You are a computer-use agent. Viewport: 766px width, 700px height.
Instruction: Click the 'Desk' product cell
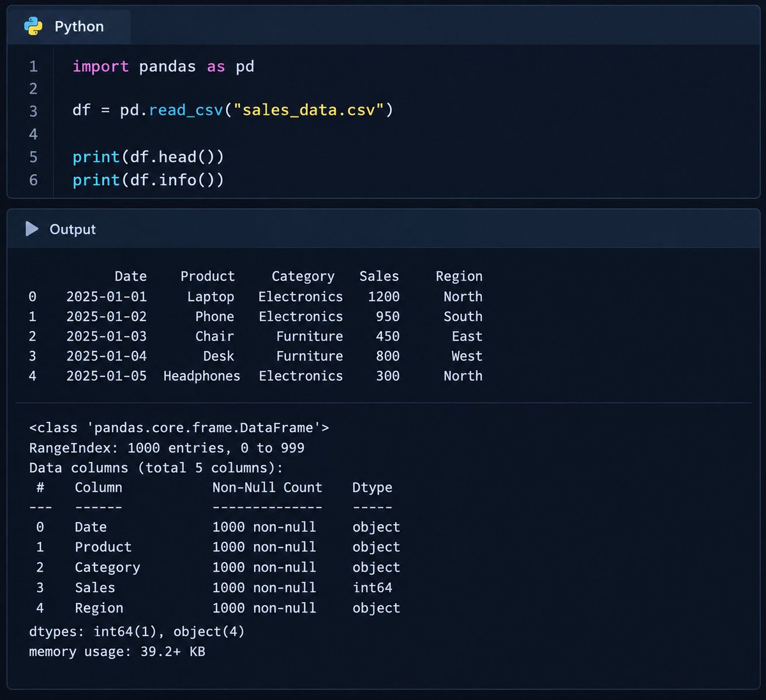(x=219, y=356)
